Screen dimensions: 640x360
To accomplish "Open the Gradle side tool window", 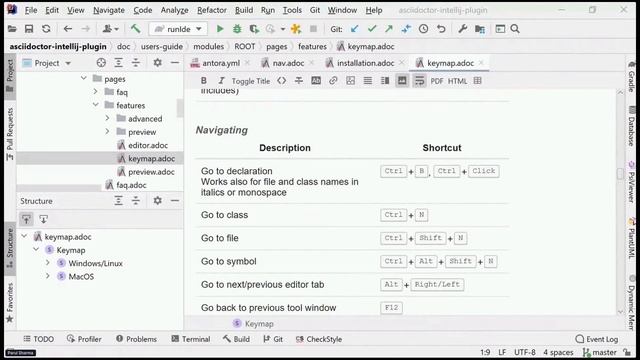I will 631,76.
